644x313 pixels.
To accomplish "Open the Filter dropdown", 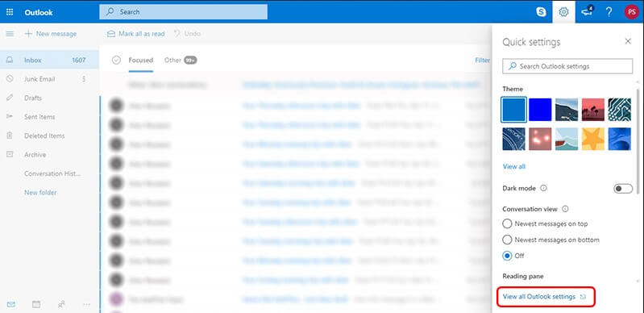I will (x=483, y=60).
